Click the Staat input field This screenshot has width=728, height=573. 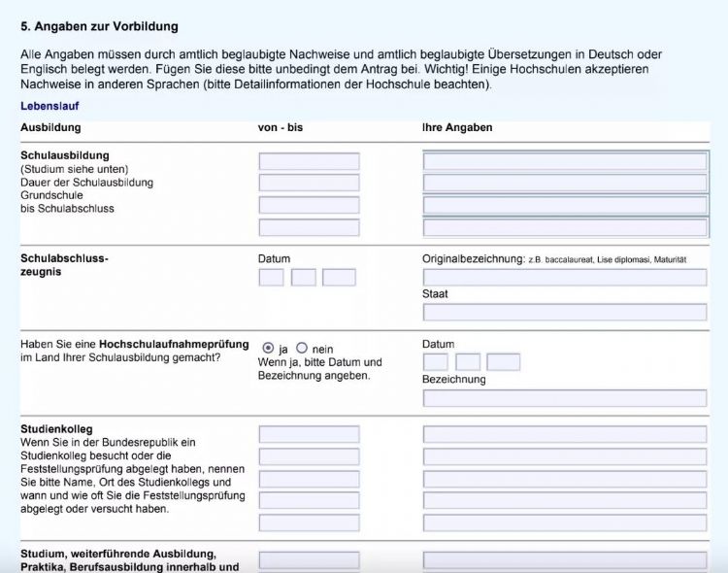click(565, 312)
